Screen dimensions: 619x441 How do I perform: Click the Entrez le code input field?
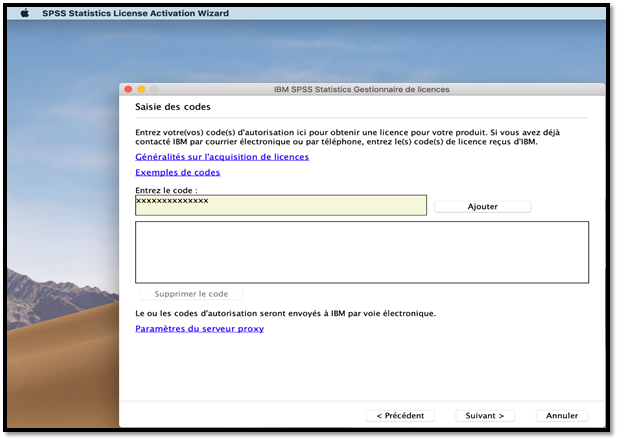point(280,205)
